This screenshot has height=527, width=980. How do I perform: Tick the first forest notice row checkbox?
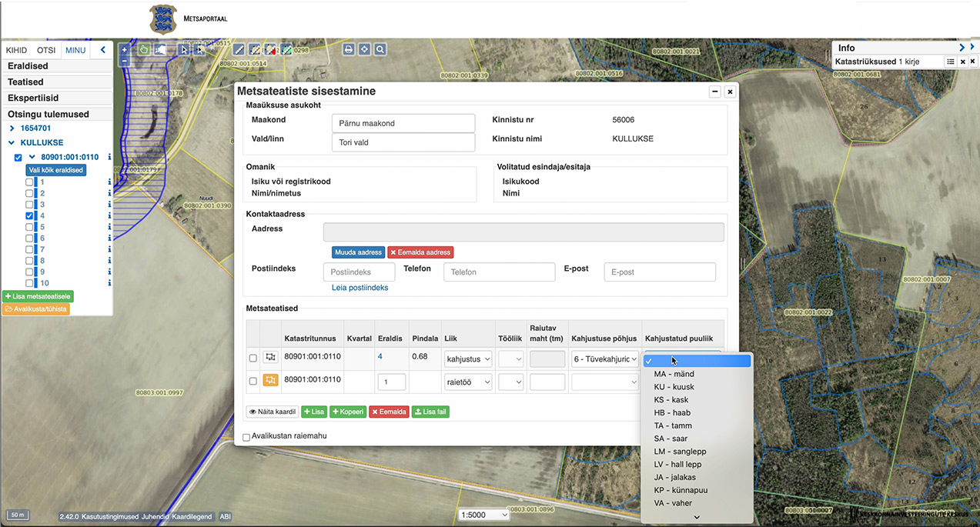253,358
